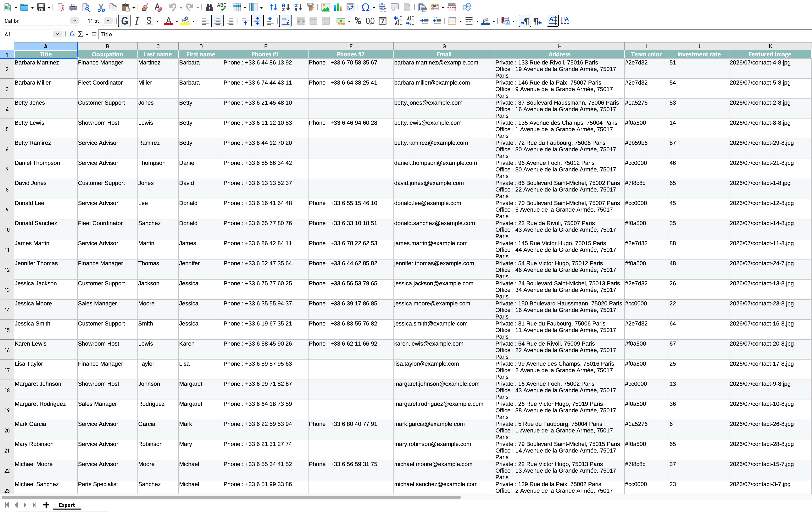The width and height of the screenshot is (812, 512).
Task: Insert or edit pivot table
Action: 351,7
